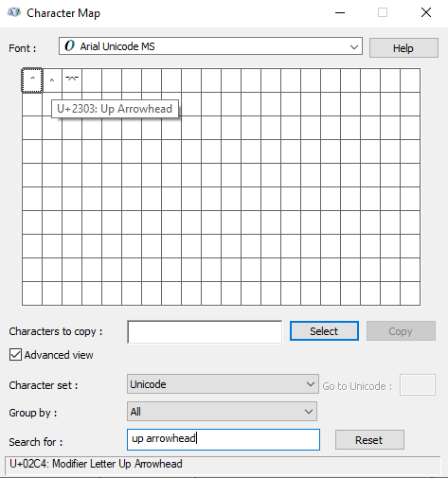This screenshot has width=448, height=478.
Task: Click the Search for field containing up arrowhead
Action: click(x=224, y=439)
